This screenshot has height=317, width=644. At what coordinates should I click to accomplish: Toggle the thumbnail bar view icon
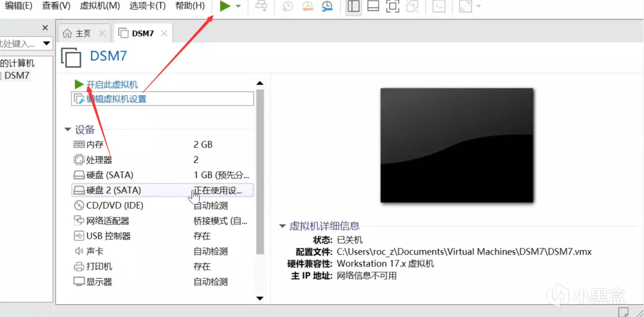pos(373,6)
